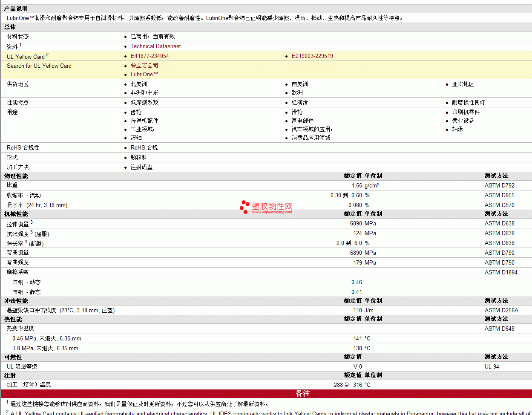This screenshot has height=415, width=532.
Task: Click the UL Yellow Card row label
Action: tap(28, 56)
